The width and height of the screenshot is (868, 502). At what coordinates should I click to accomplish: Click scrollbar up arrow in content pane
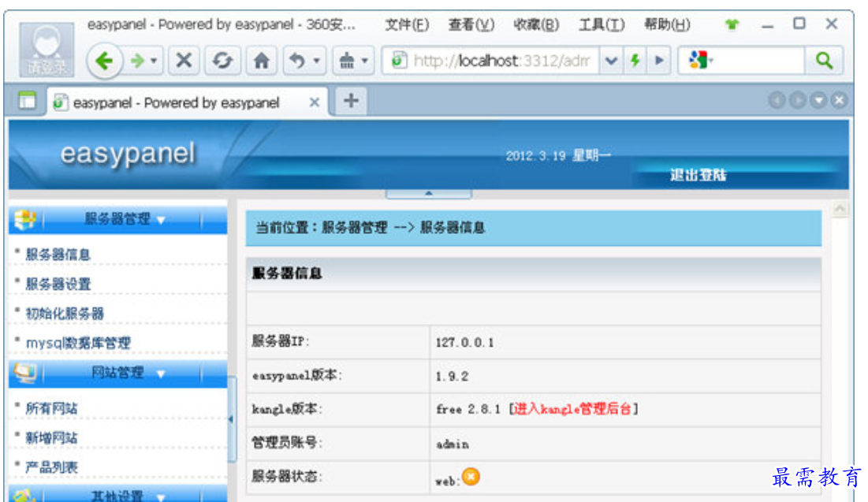840,209
